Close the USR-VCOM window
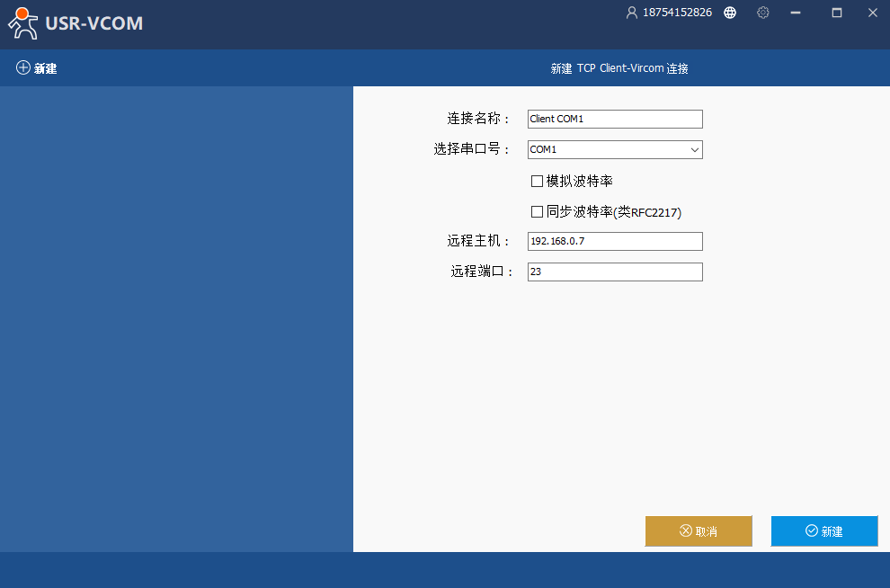 (871, 13)
